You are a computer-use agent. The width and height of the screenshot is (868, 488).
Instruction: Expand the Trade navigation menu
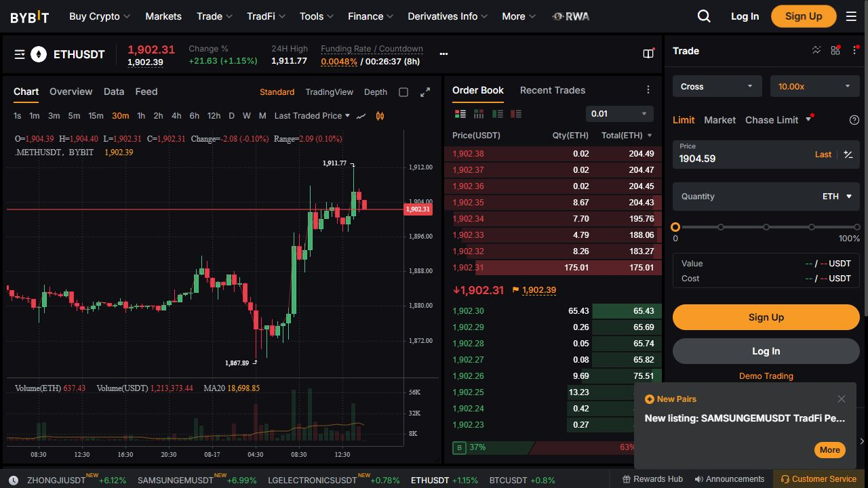(214, 16)
